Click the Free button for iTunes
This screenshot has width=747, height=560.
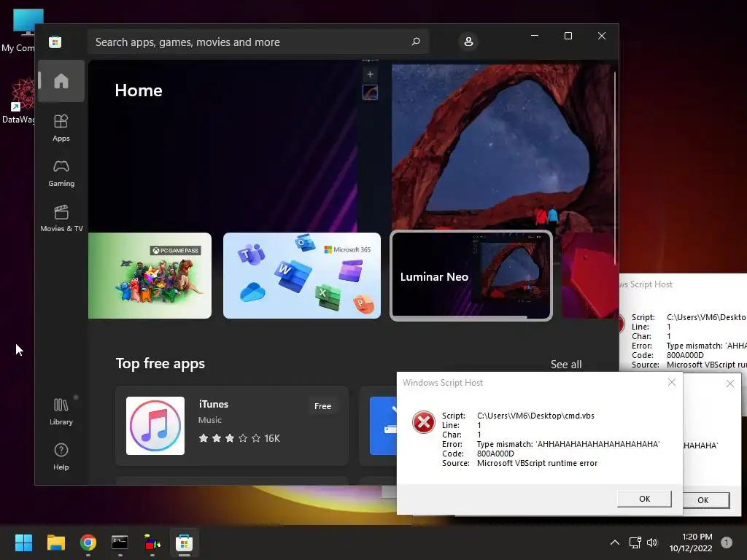pyautogui.click(x=322, y=406)
